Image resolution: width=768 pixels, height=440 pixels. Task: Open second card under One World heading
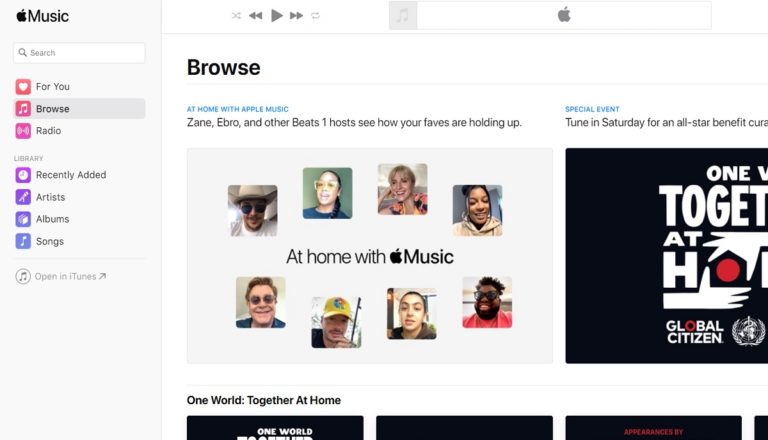[464, 428]
